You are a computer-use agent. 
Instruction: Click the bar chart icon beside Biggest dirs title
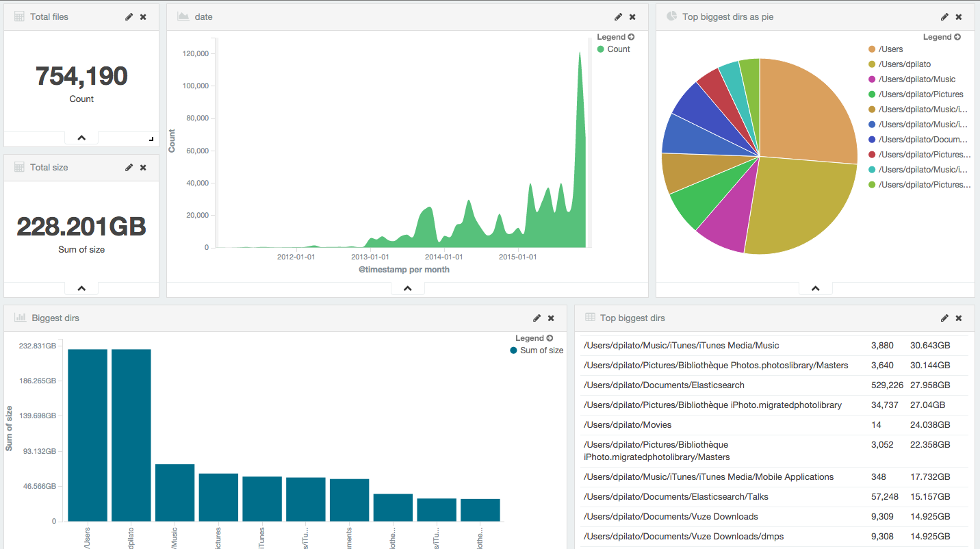[19, 318]
